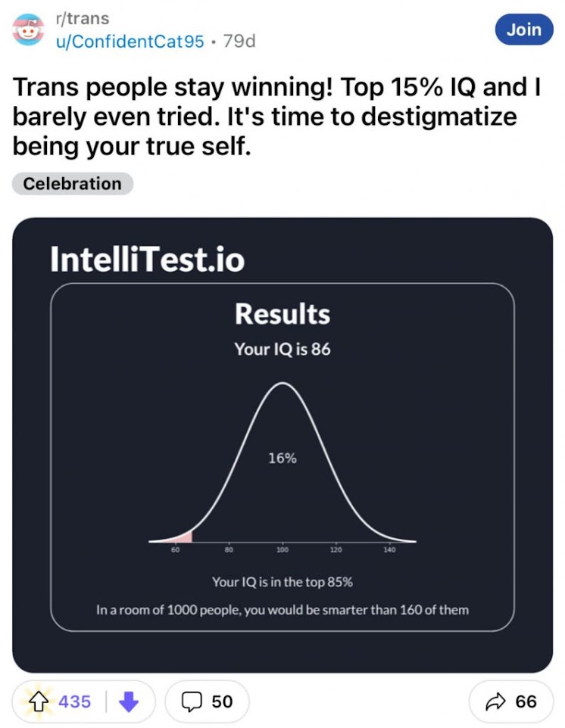Select the Celebration flair tag
Viewport: 565px width, 728px height.
pos(73,183)
